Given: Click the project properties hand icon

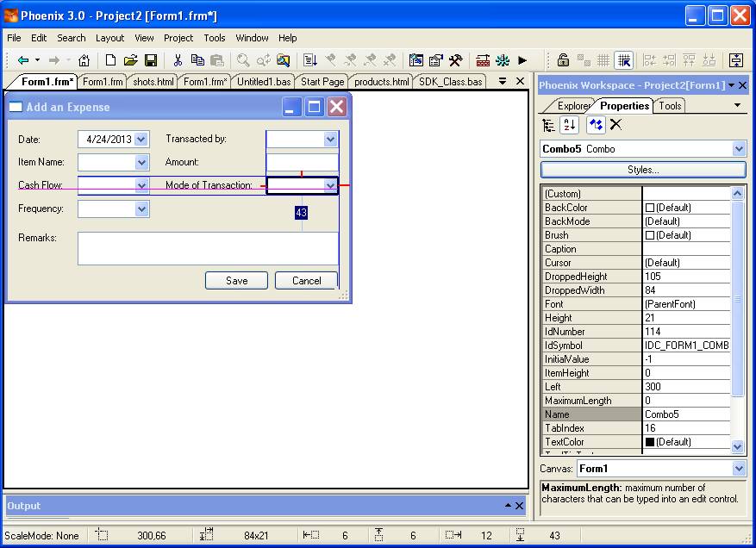Looking at the screenshot, I should pos(436,60).
